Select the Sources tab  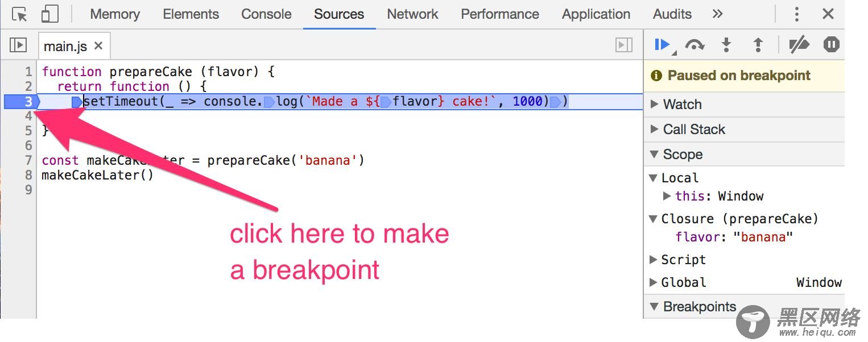coord(339,14)
